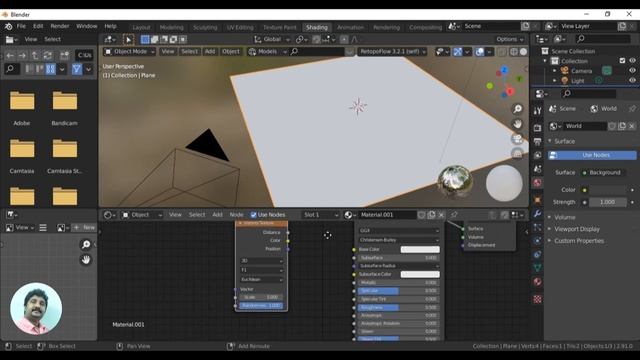Enable thumbnail display mode in file browser
This screenshot has height=360, width=640.
click(x=51, y=69)
